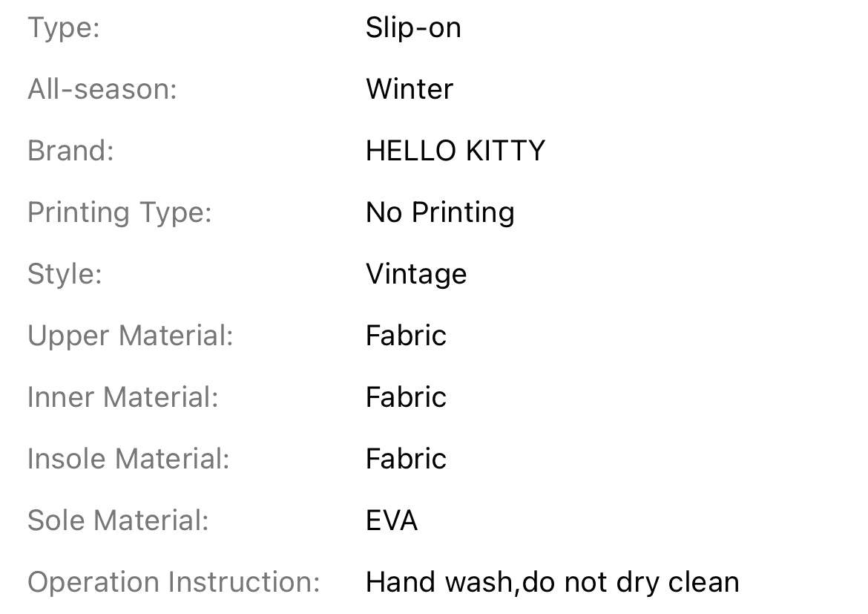
Task: Click the 'Brand:' label
Action: point(70,151)
